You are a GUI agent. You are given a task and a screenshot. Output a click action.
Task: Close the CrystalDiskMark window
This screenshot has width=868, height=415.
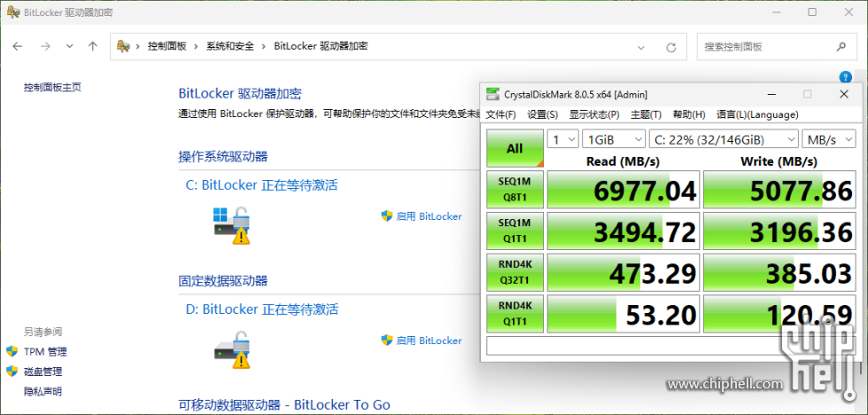coord(843,94)
